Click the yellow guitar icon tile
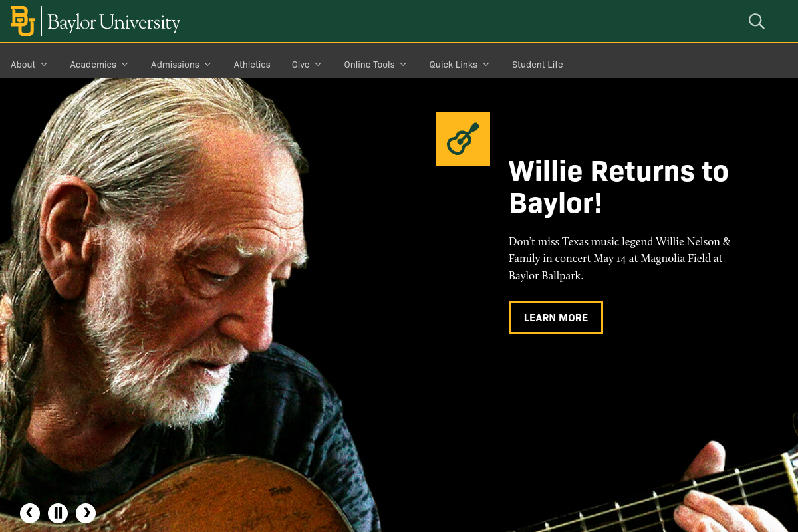 pos(463,139)
